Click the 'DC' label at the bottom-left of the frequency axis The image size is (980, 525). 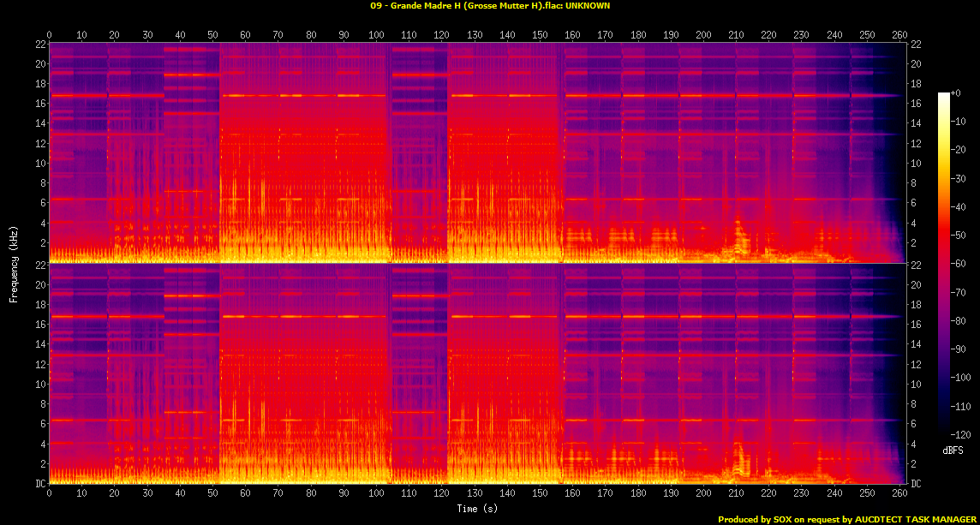tap(39, 484)
